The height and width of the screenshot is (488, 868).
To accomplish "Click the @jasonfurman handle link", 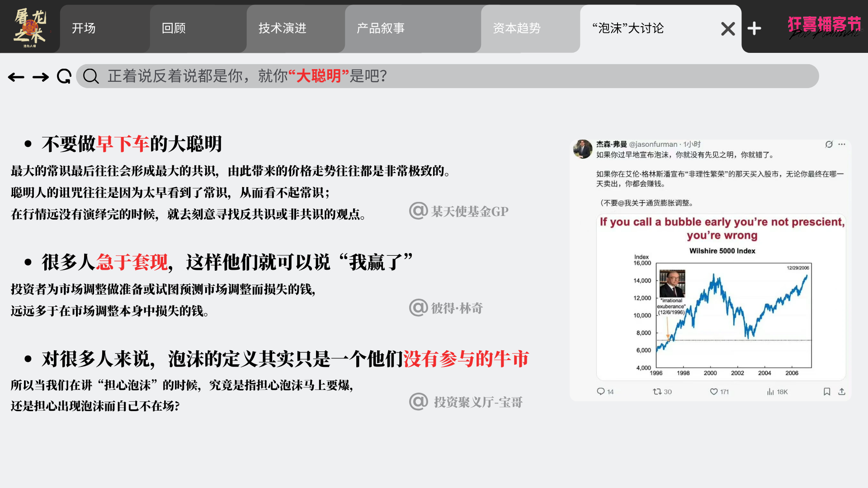I will 653,144.
